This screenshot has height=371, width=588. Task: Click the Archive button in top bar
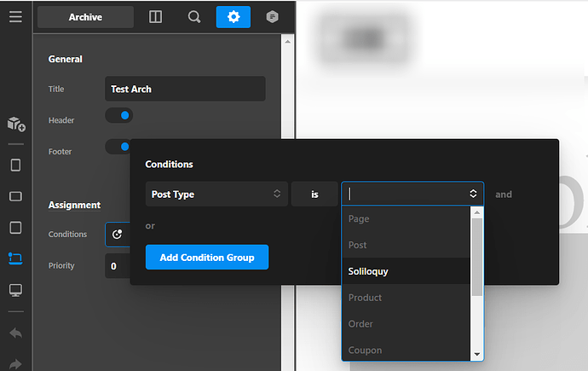tap(85, 17)
